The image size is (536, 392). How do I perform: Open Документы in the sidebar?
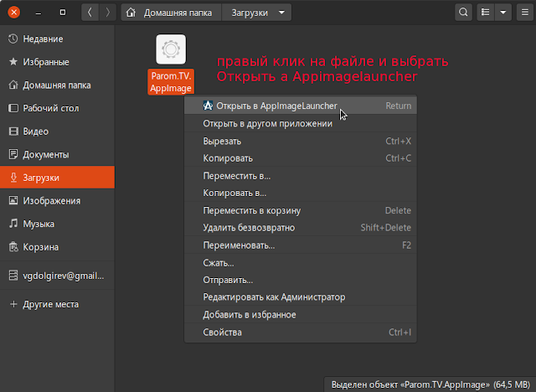point(58,154)
